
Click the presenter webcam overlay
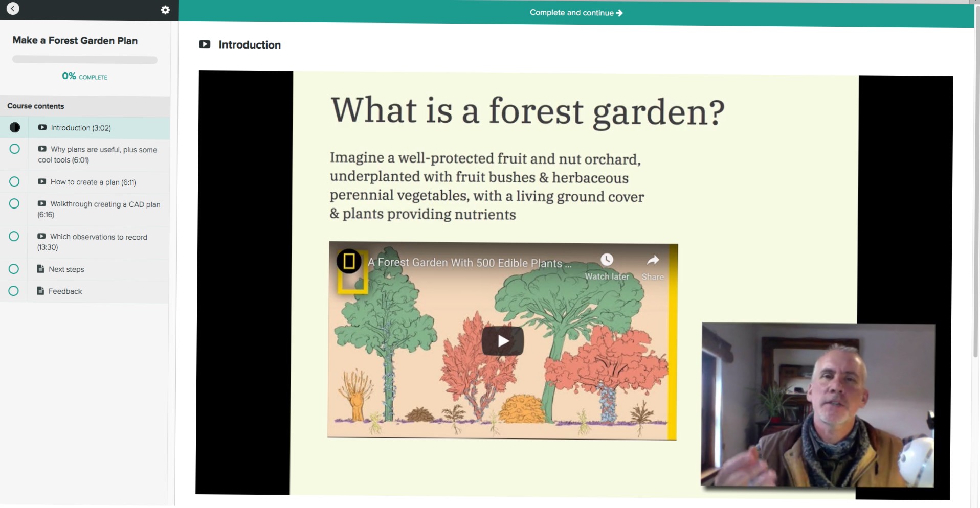coord(817,405)
